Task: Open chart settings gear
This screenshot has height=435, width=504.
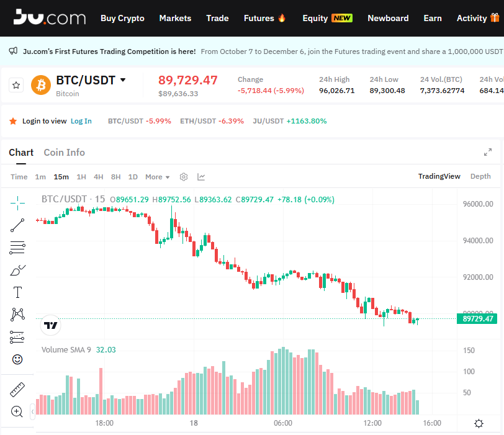Action: pyautogui.click(x=184, y=177)
